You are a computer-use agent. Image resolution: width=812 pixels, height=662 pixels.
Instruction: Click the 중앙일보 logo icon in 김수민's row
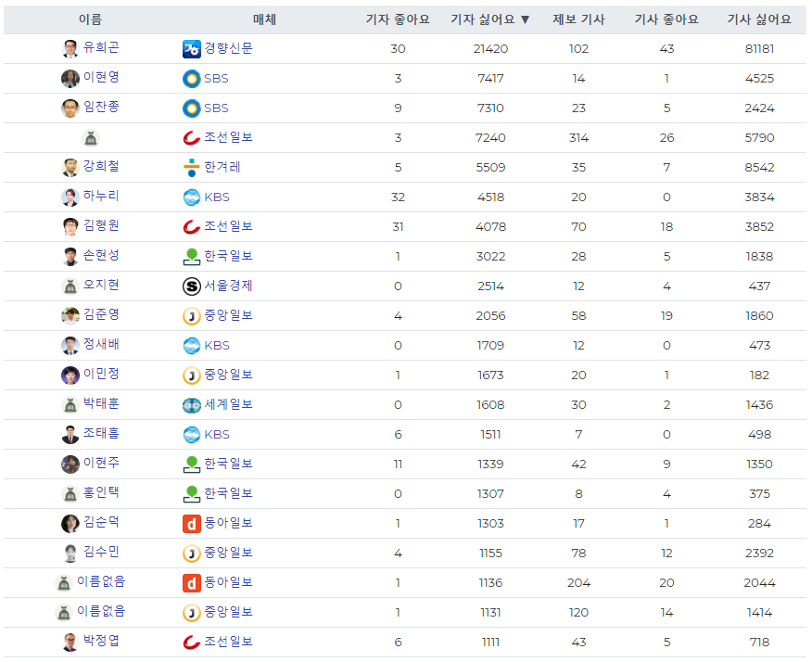(x=192, y=554)
